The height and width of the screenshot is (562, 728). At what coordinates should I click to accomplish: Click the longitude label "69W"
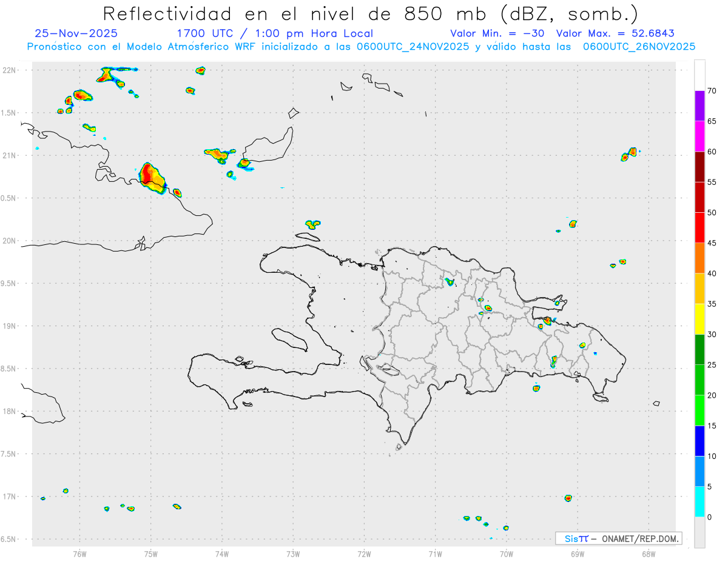pyautogui.click(x=578, y=554)
